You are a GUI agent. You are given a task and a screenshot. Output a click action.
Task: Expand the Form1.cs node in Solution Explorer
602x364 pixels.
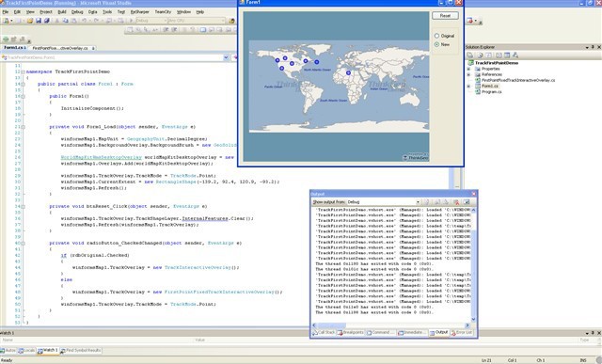click(x=468, y=86)
